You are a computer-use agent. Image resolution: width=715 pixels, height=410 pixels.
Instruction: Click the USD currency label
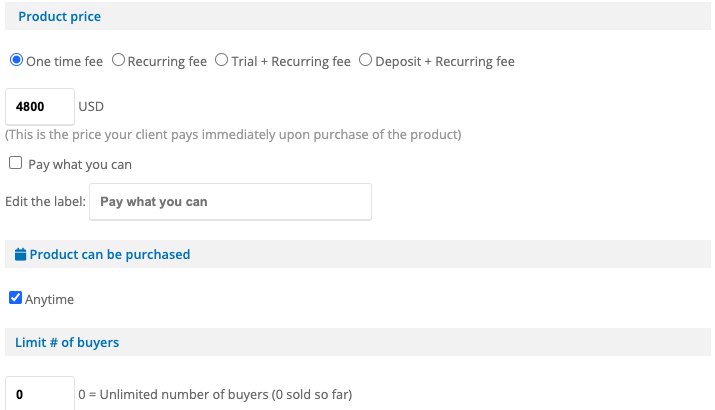(x=91, y=106)
